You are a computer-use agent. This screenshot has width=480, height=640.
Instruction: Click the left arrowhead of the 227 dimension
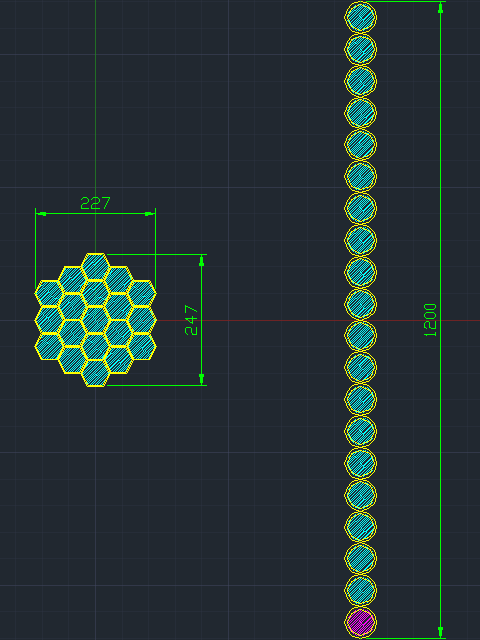pyautogui.click(x=41, y=213)
